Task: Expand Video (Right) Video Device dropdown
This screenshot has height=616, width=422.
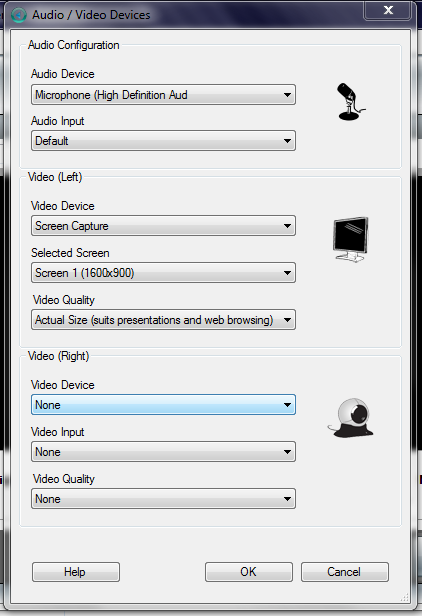Action: coord(163,405)
